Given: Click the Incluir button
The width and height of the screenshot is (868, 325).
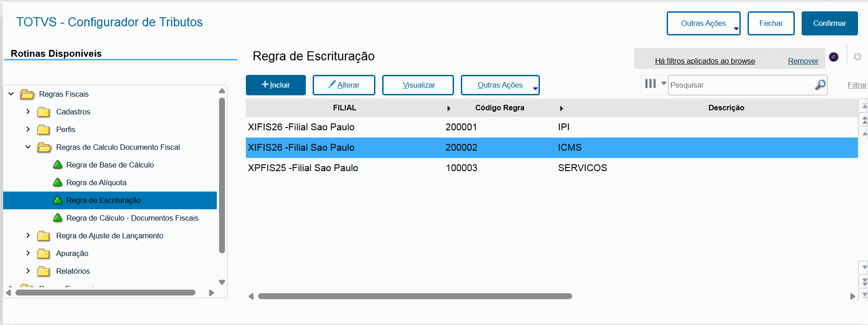Looking at the screenshot, I should 276,85.
